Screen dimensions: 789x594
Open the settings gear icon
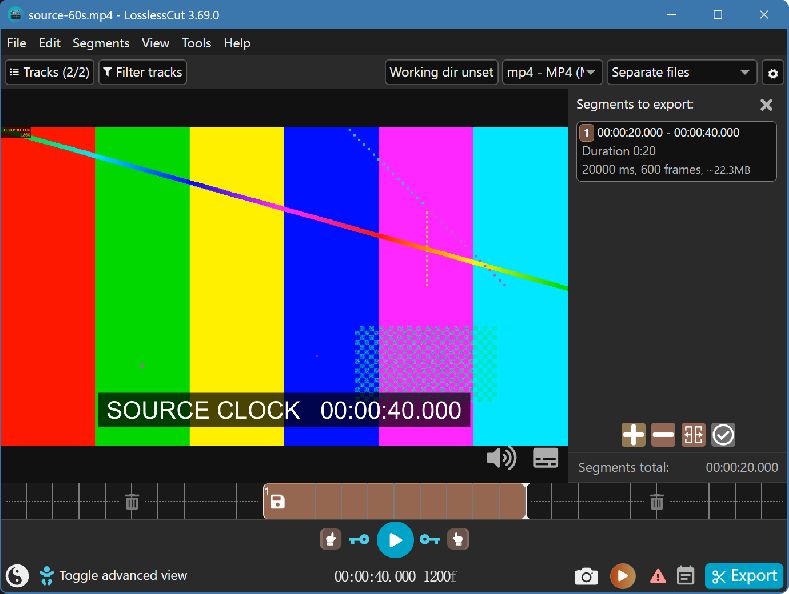click(773, 73)
